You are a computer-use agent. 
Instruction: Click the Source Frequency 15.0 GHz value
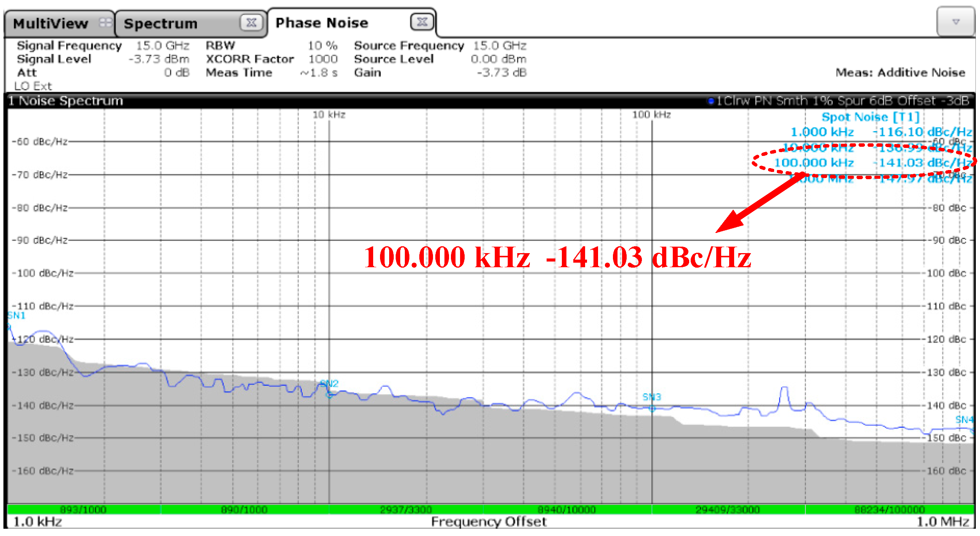[x=500, y=46]
